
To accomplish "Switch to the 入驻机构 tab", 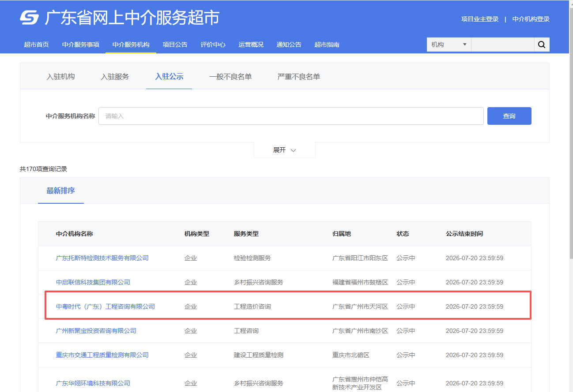I will click(x=60, y=76).
